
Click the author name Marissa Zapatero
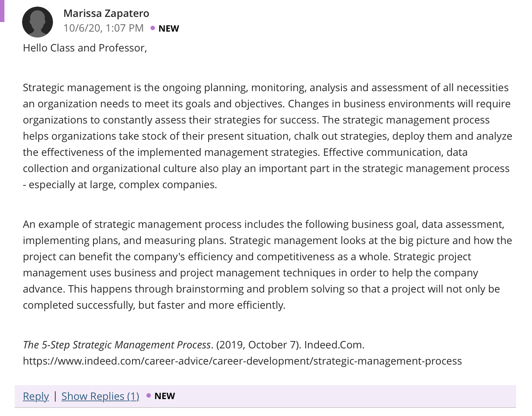(x=106, y=13)
